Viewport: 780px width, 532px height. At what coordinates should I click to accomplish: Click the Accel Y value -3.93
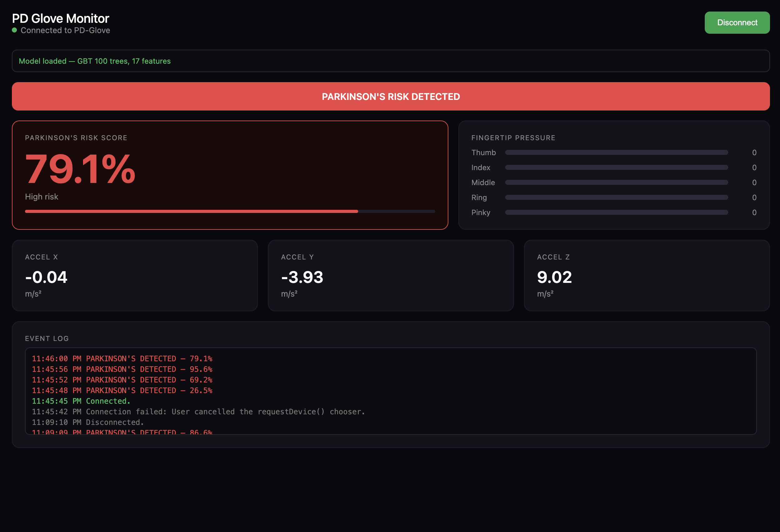coord(302,277)
